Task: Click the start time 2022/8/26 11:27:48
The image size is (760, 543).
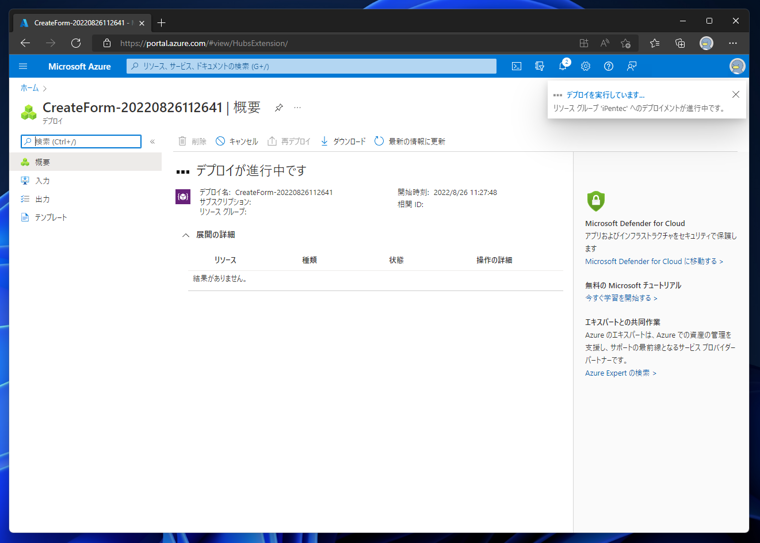Action: point(465,192)
